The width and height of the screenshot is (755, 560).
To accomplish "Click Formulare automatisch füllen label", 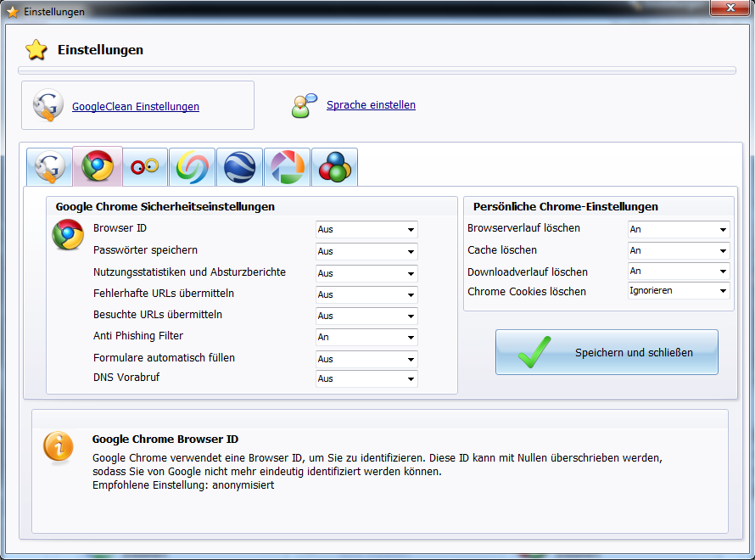I will click(165, 358).
